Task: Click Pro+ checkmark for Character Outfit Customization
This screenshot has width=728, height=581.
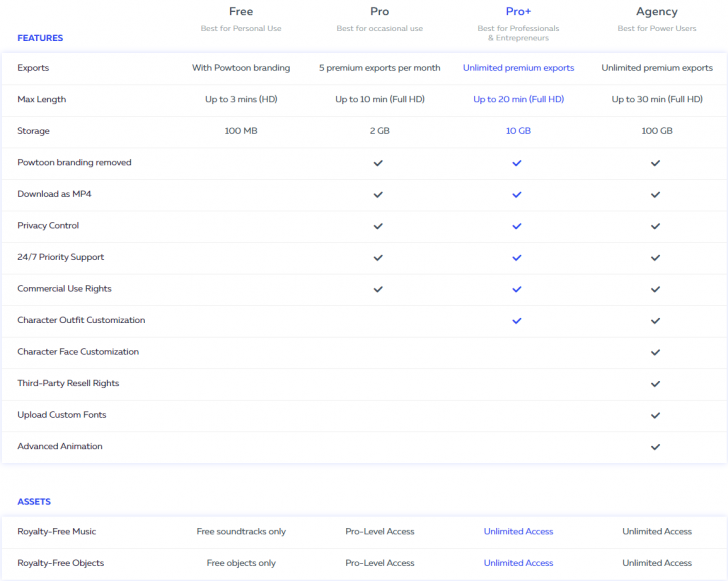Action: point(517,321)
